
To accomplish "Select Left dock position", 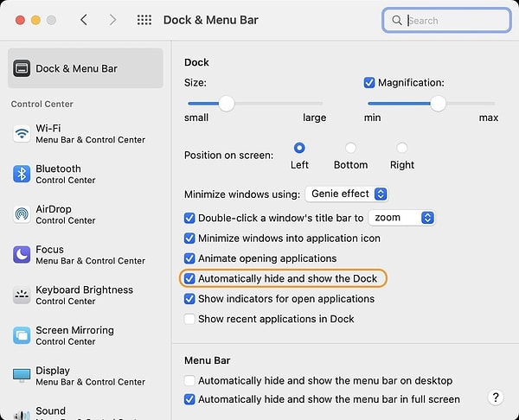I will pos(299,148).
